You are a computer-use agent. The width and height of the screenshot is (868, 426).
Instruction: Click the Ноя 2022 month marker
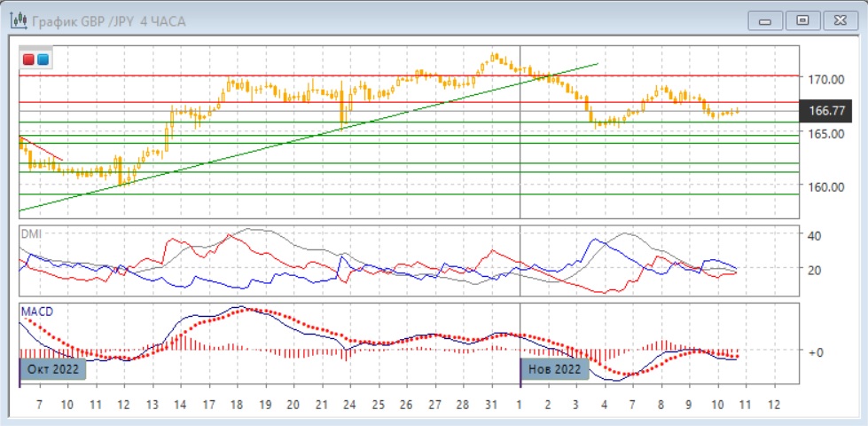[554, 368]
